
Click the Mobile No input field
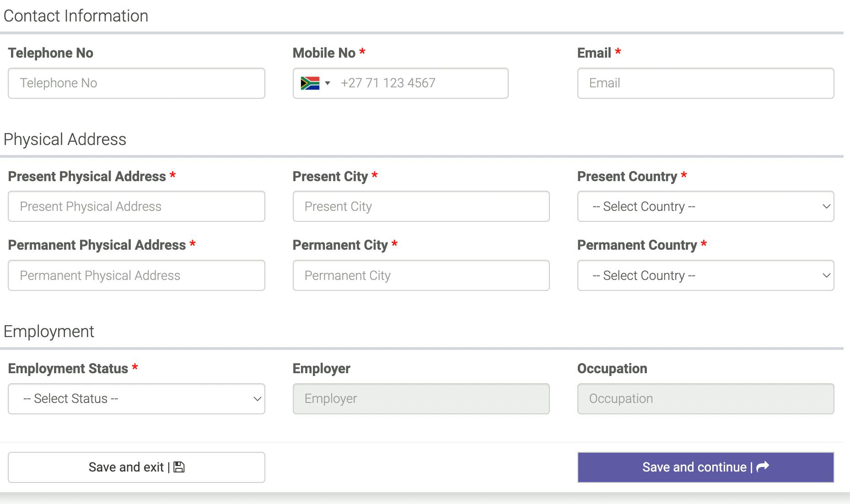[400, 83]
